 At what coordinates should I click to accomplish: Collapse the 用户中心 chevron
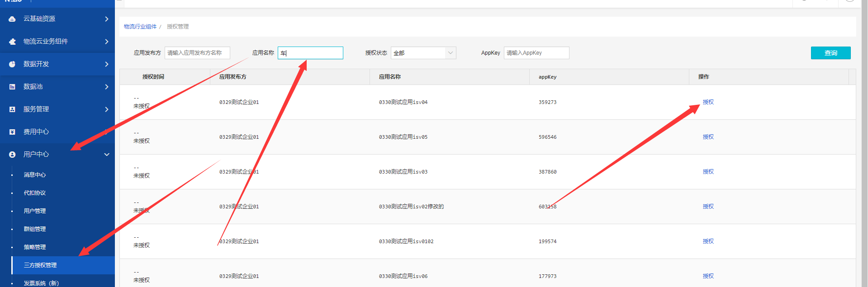coord(107,155)
